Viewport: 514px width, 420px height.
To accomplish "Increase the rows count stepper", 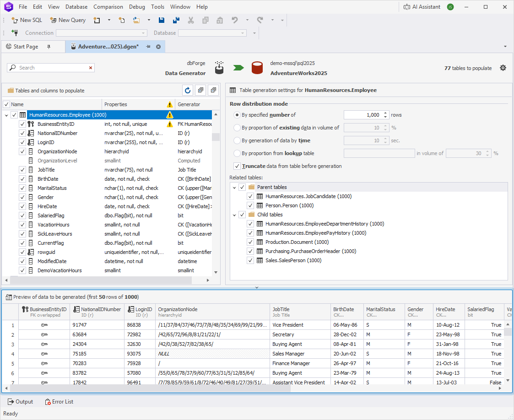I will pyautogui.click(x=385, y=113).
